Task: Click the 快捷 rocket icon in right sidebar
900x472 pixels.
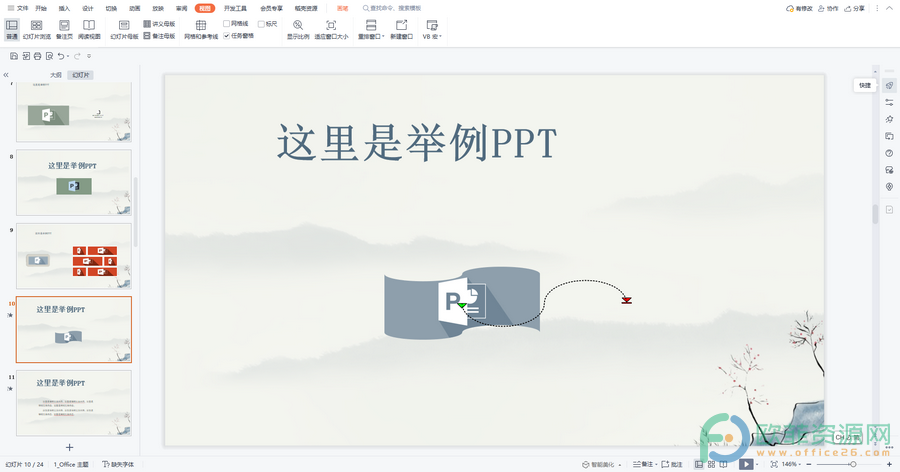Action: (889, 85)
